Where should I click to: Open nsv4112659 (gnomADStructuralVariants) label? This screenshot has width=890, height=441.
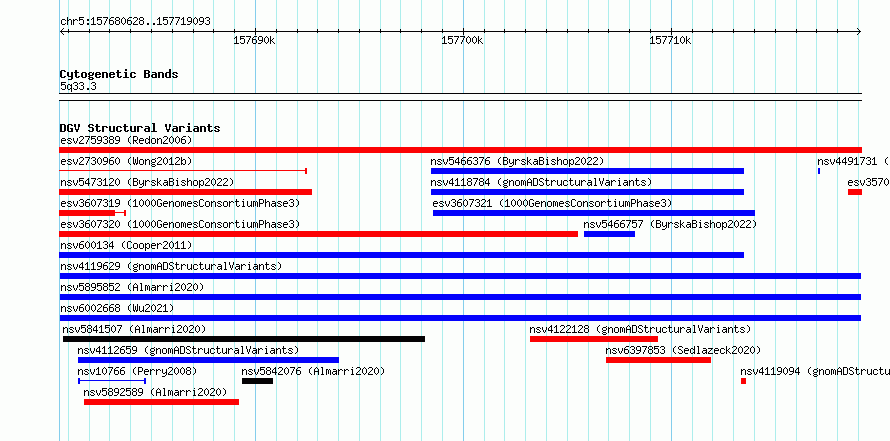[188, 350]
